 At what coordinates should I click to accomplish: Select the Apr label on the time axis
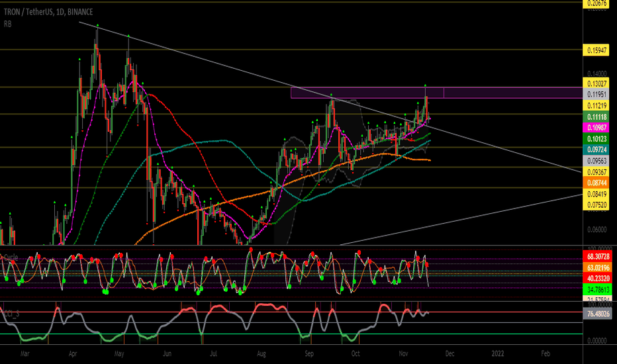(72, 353)
